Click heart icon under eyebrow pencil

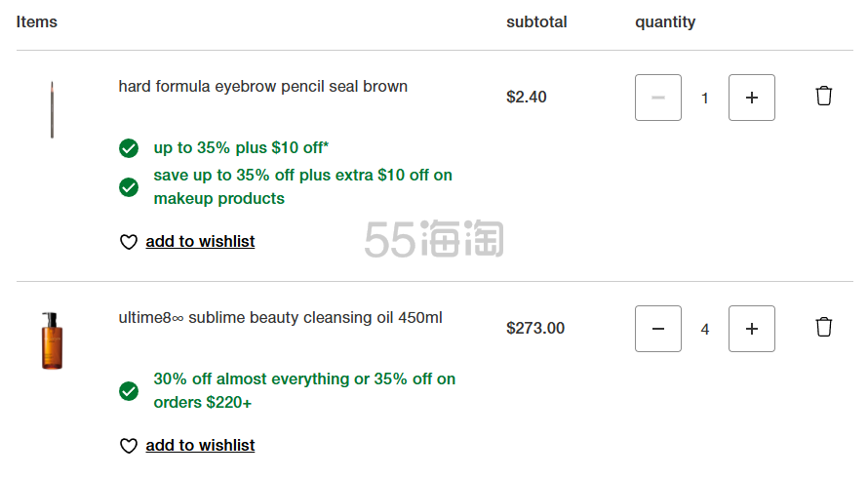[x=129, y=242]
